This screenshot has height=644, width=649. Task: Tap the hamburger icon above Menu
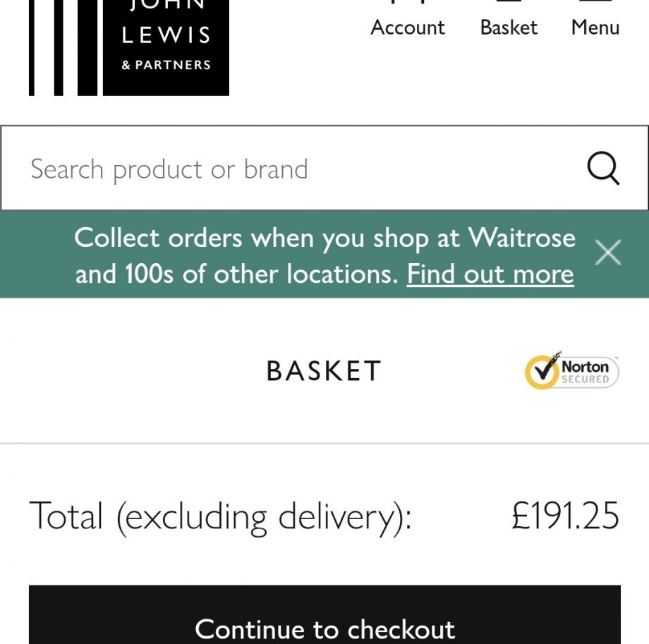click(595, 3)
